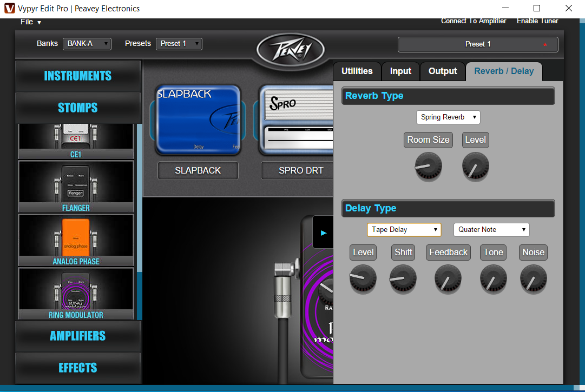Switch to the Utilities tab
585x392 pixels.
pos(357,71)
